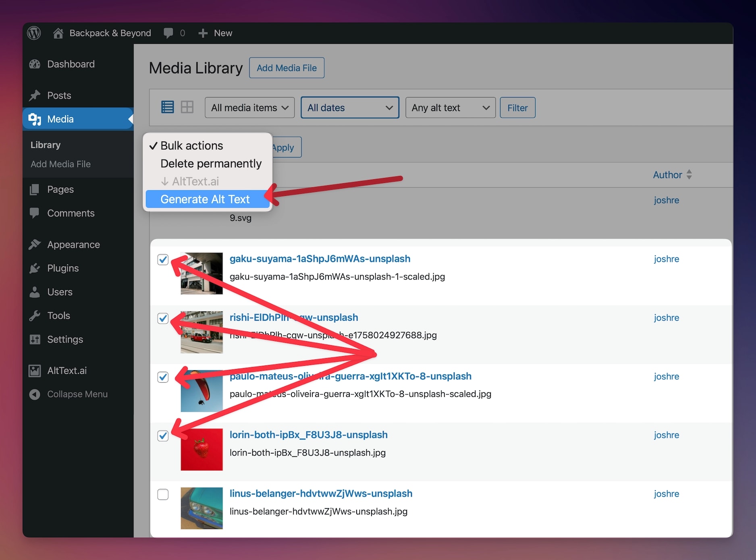Click the Appearance paintbrush icon
The image size is (756, 560).
coord(35,245)
